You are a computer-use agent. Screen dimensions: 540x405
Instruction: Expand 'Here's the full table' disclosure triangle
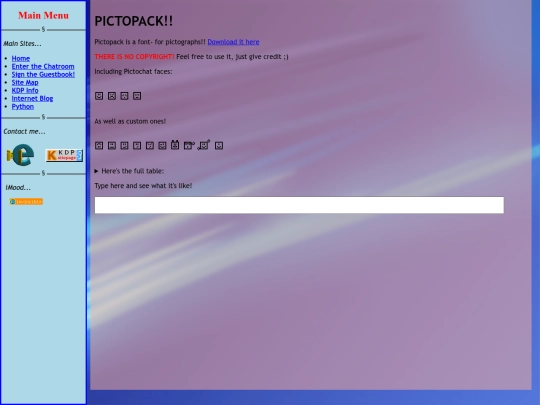click(96, 171)
